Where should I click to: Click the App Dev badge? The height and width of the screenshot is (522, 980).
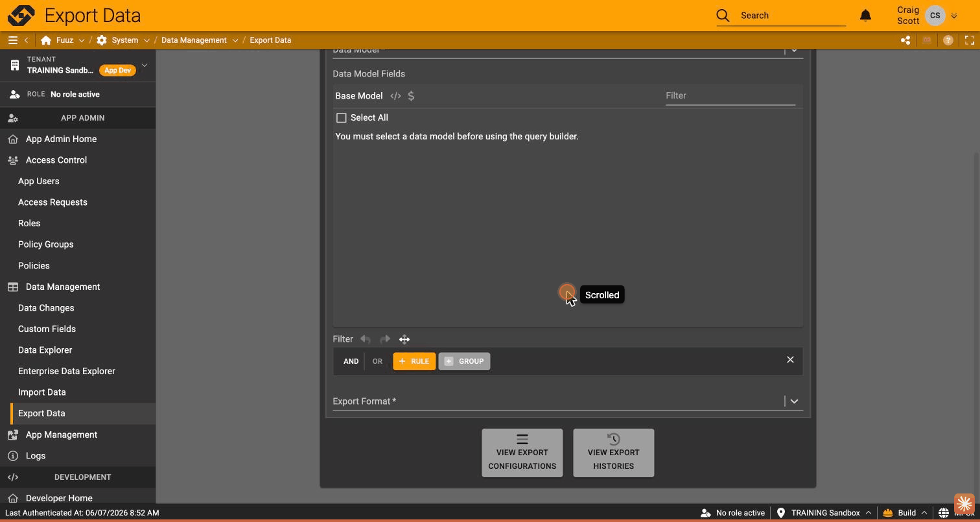(x=118, y=70)
